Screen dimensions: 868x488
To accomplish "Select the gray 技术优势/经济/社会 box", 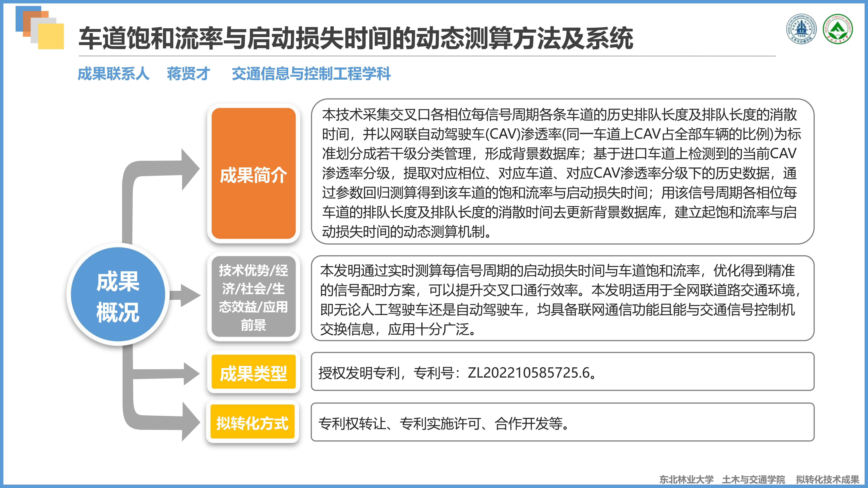I will click(x=253, y=297).
